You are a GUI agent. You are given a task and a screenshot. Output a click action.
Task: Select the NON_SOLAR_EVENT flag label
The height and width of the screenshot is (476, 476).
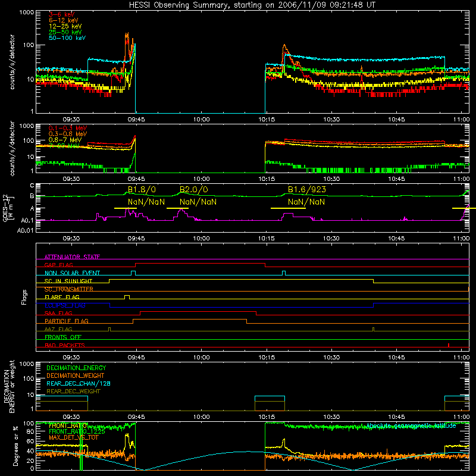[x=72, y=273]
